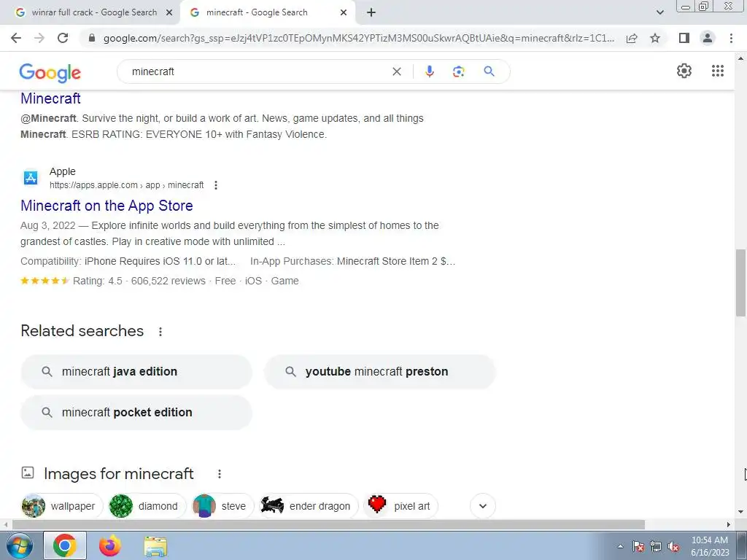This screenshot has width=747, height=560.
Task: Share this page from the address bar
Action: [632, 38]
